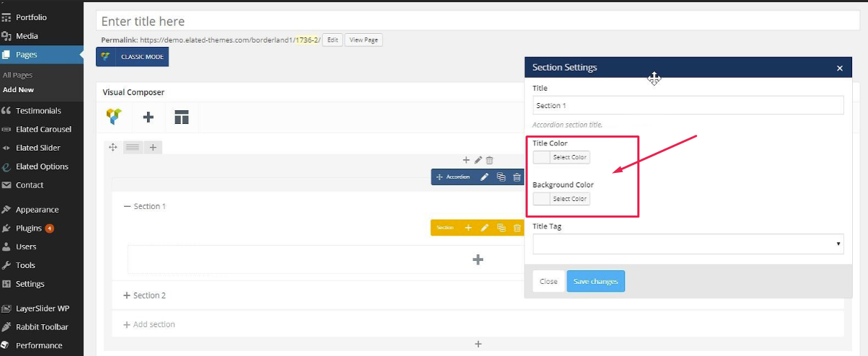The height and width of the screenshot is (356, 868).
Task: Switch to Classic Mode
Action: point(133,57)
